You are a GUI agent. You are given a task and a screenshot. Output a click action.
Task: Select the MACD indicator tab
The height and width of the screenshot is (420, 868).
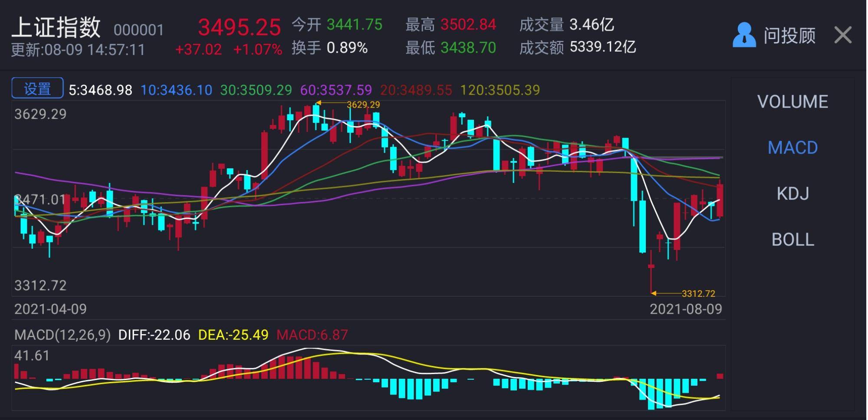pos(792,148)
